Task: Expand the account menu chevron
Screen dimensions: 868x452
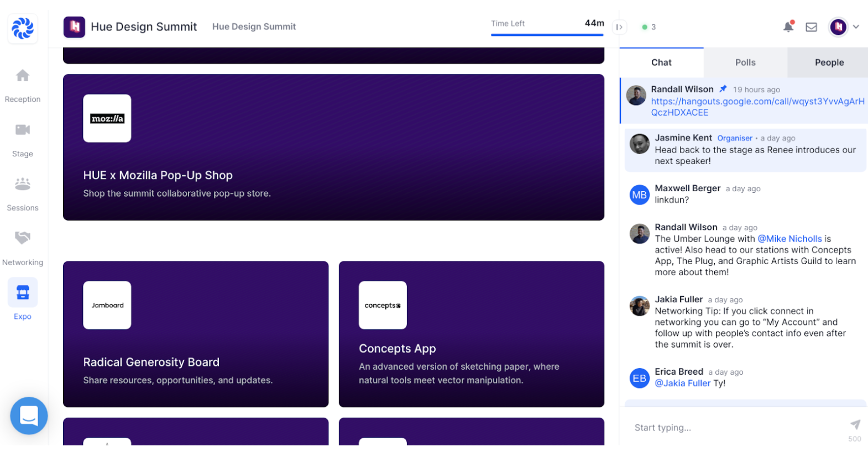Action: coord(856,27)
